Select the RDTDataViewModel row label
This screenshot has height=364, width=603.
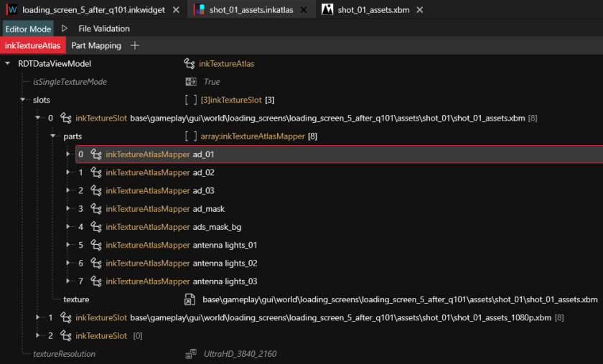click(x=55, y=63)
